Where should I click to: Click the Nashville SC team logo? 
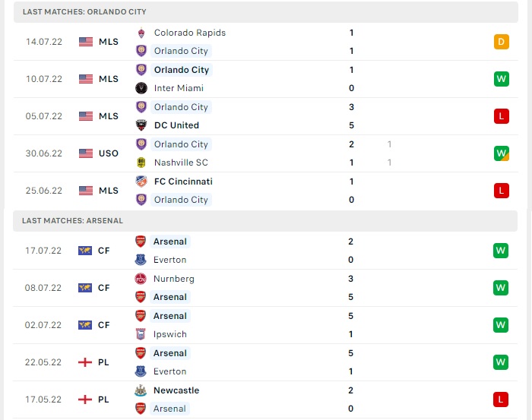141,163
